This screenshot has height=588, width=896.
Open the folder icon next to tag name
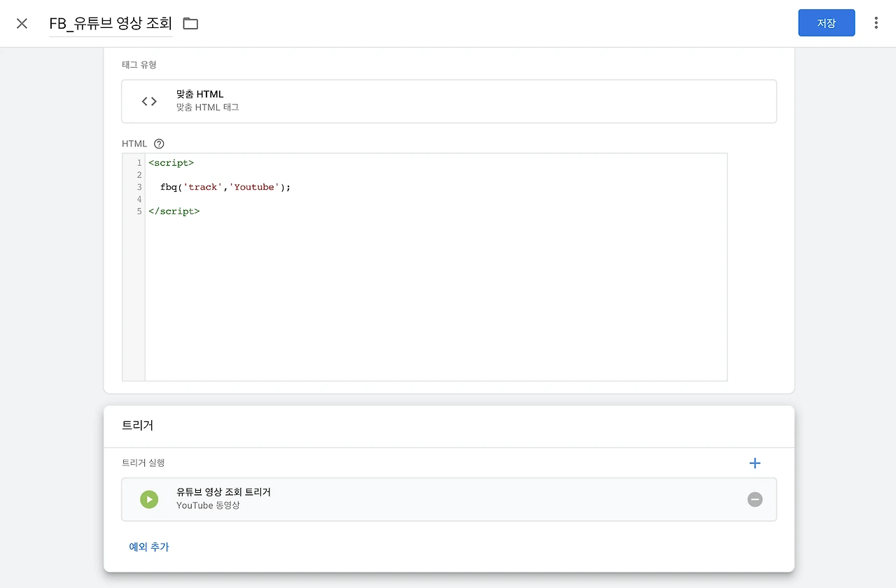[x=190, y=23]
